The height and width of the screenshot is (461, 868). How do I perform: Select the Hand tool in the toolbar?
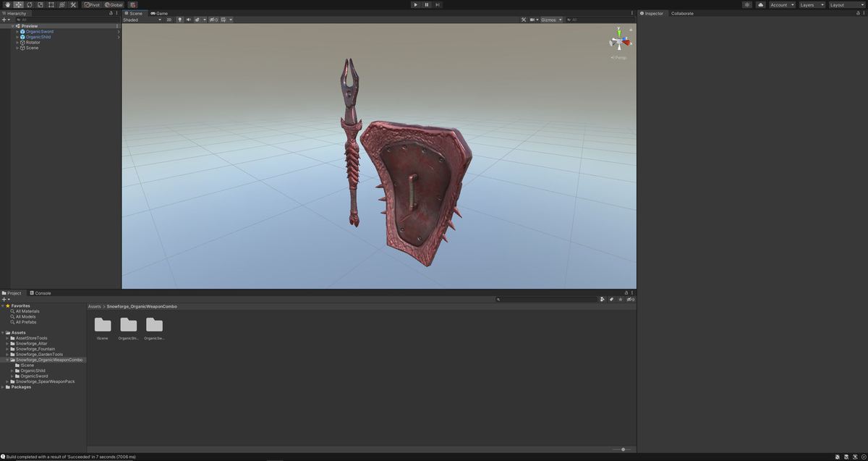7,4
